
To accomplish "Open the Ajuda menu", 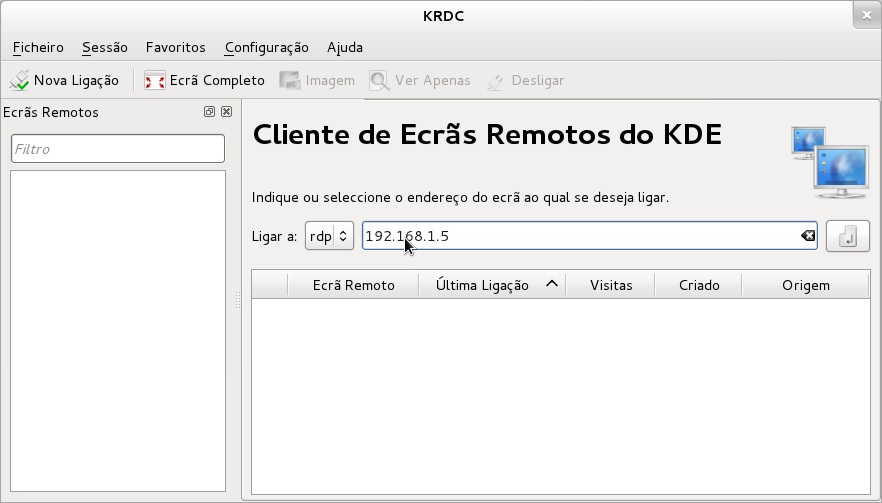I will click(x=345, y=47).
